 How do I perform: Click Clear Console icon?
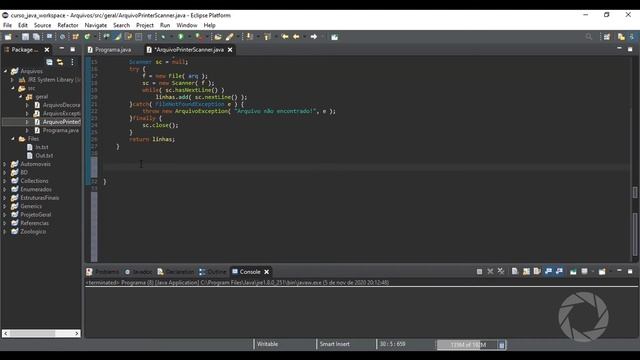515,271
